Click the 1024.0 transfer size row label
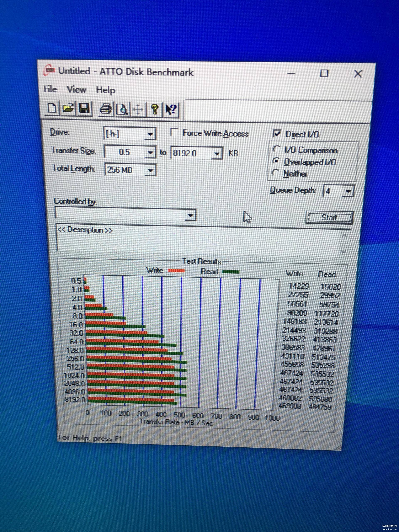The image size is (399, 532). [x=74, y=375]
